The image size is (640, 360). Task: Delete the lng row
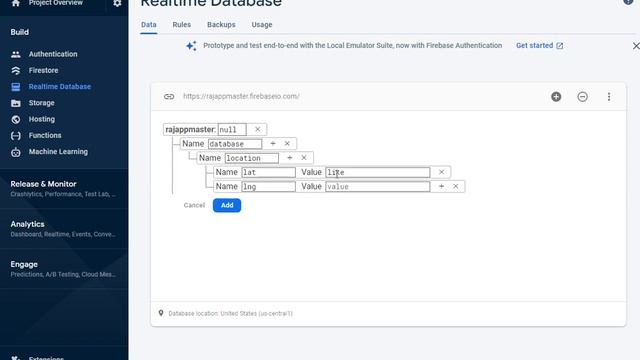[x=456, y=187]
